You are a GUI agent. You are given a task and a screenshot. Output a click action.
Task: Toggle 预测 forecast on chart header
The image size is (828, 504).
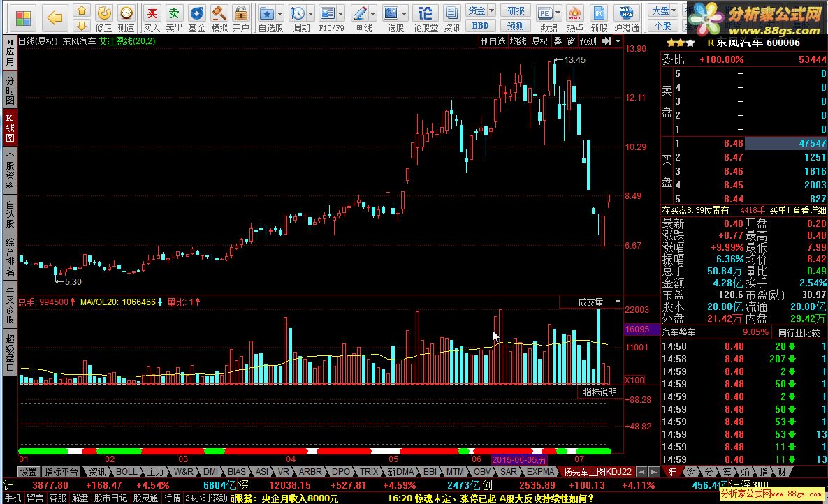(x=588, y=41)
